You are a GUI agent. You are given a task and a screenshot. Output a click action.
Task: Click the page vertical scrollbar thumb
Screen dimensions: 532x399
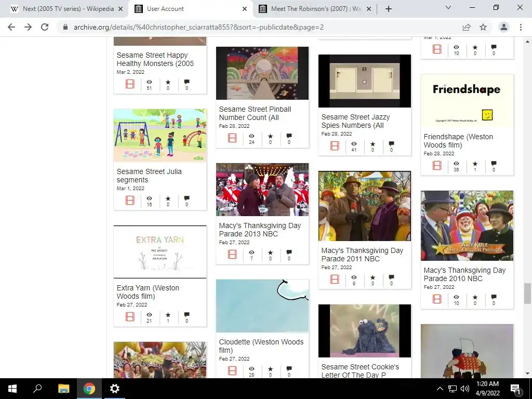tap(527, 294)
